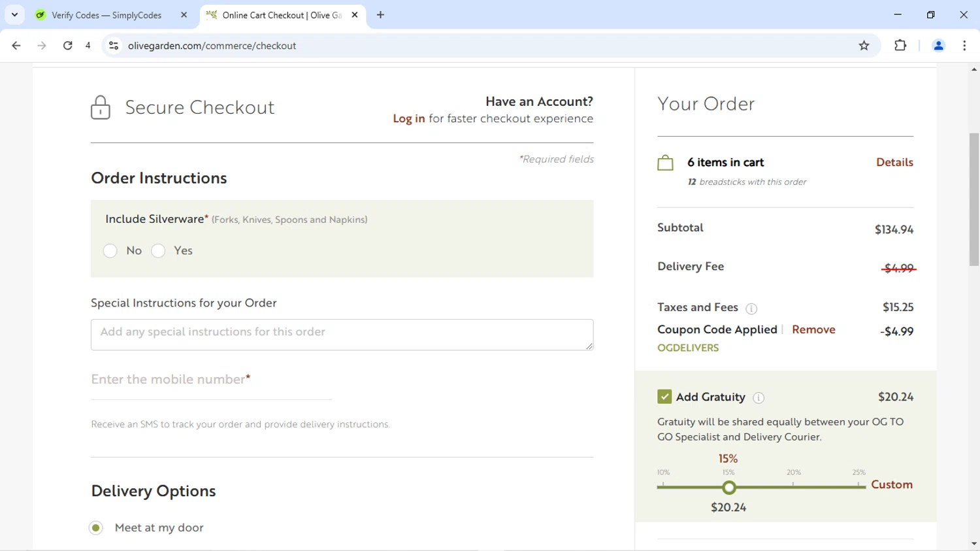Click Log in link
980x551 pixels.
click(x=408, y=119)
